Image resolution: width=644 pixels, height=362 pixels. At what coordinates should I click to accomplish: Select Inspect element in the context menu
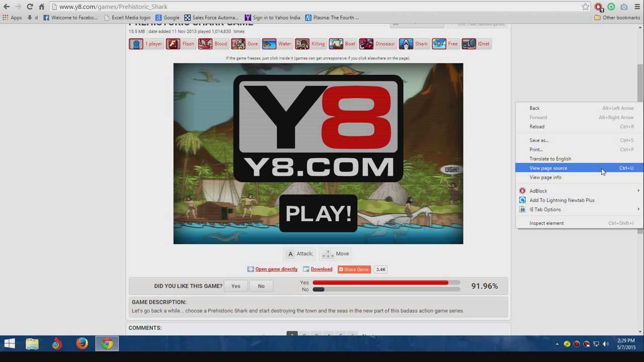pos(580,223)
